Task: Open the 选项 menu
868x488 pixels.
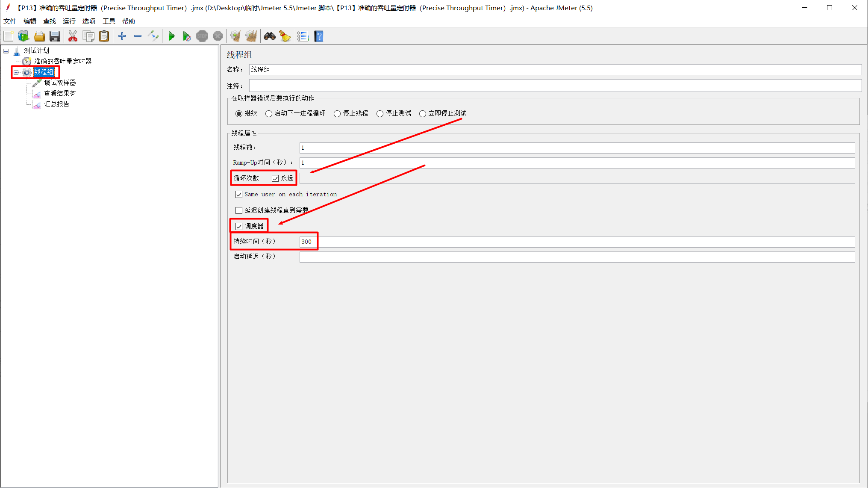Action: [89, 21]
